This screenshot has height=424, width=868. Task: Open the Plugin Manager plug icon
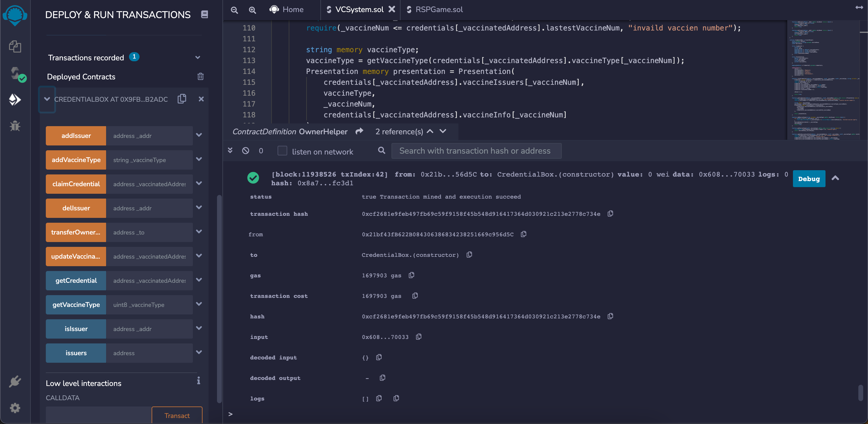point(15,381)
